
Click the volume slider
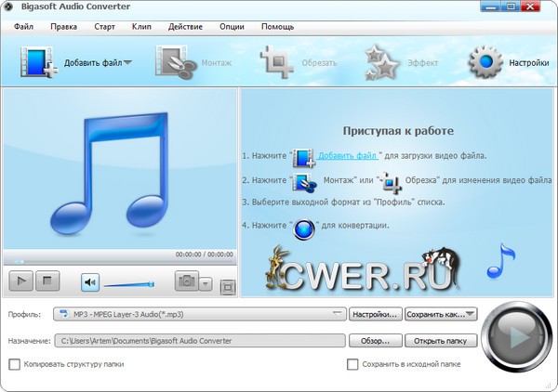128,283
